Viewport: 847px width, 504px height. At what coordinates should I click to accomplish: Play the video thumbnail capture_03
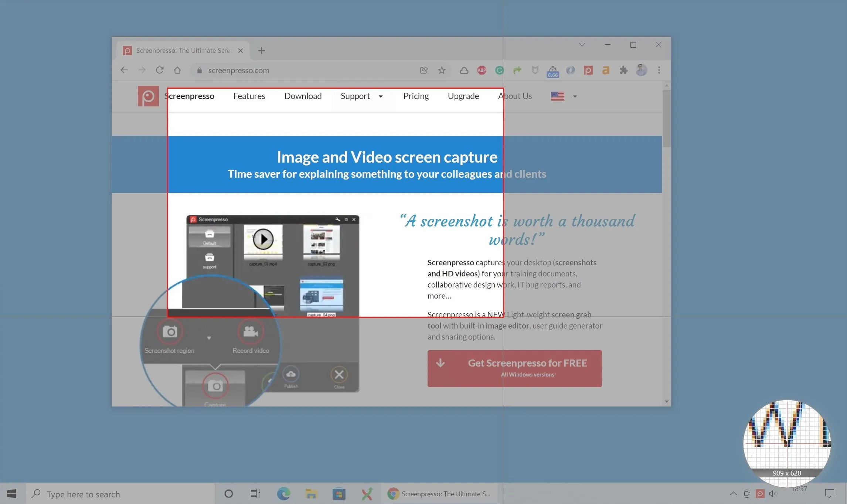click(263, 239)
